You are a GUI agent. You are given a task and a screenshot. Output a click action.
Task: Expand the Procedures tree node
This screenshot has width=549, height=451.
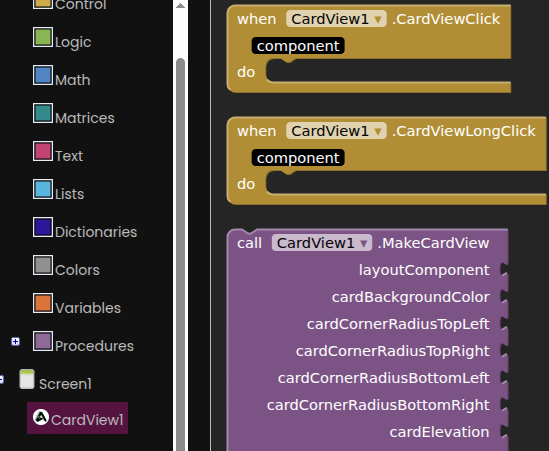(x=15, y=341)
